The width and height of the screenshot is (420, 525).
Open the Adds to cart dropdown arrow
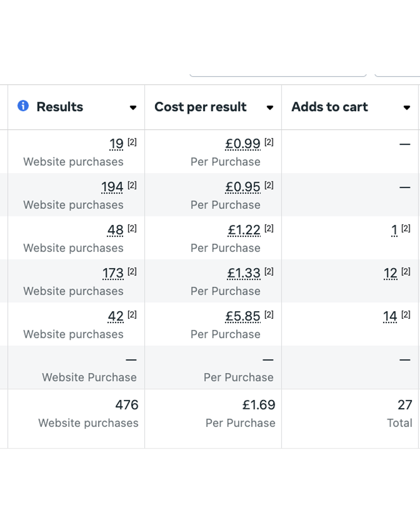[407, 108]
